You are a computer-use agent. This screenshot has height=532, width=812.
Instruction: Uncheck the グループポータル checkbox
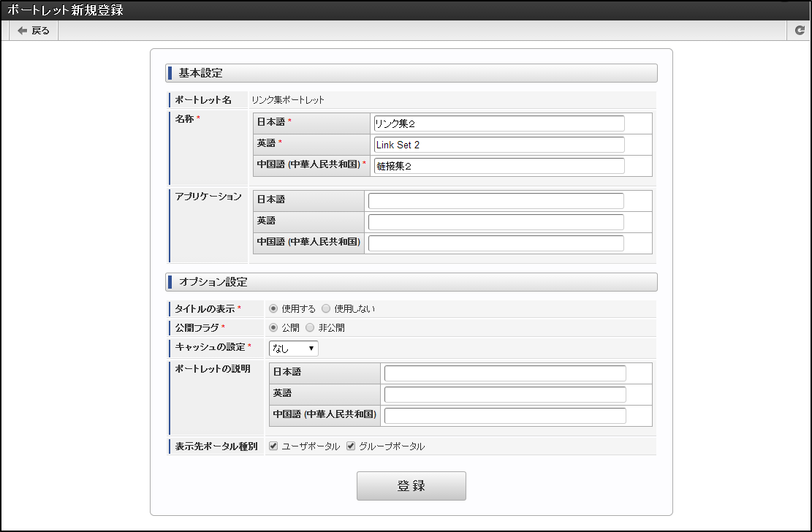[x=350, y=445]
